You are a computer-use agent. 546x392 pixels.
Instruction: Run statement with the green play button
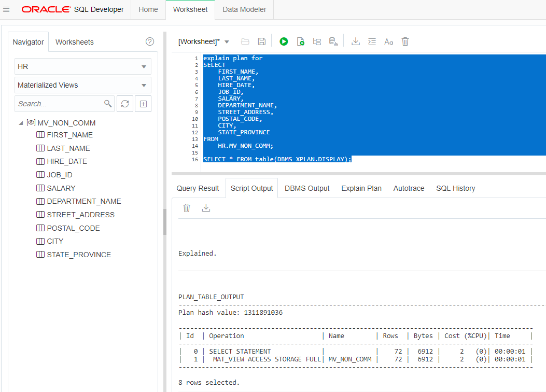point(284,42)
